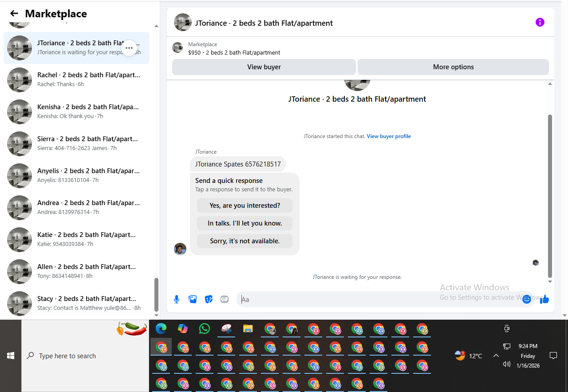Viewport: 568px width, 392px height.
Task: Record a voice clip with the microphone
Action: click(177, 299)
